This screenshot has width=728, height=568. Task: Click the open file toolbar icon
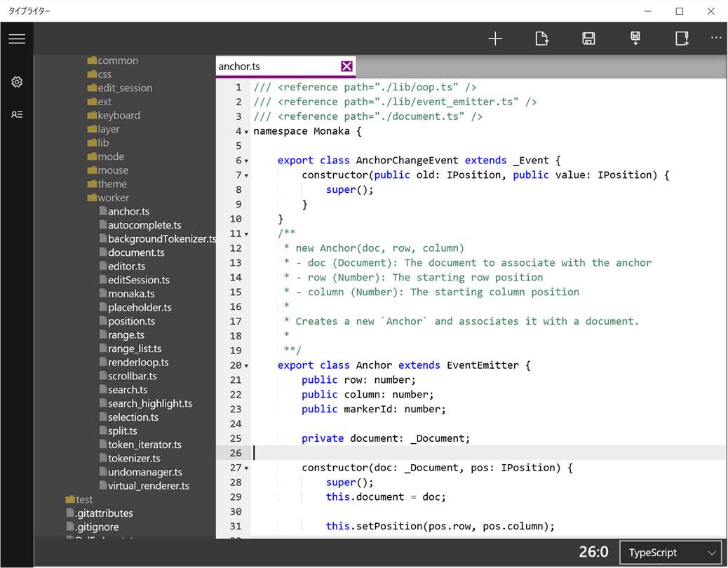pyautogui.click(x=541, y=39)
